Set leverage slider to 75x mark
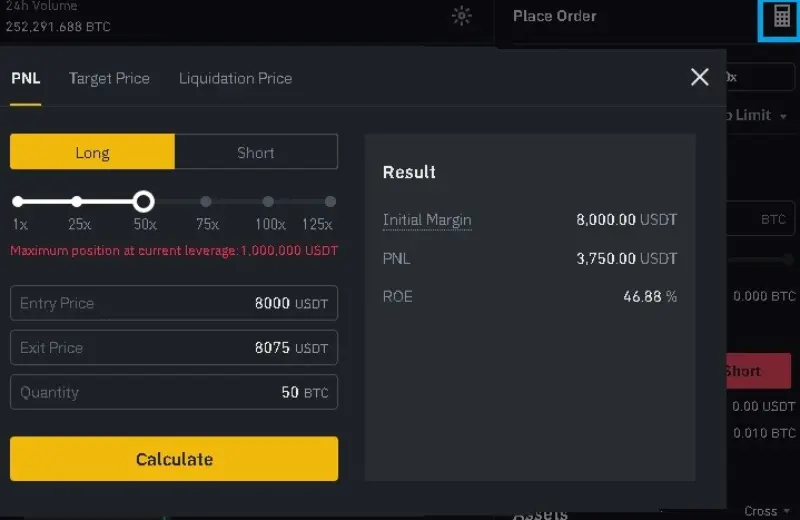This screenshot has width=800, height=520. (206, 202)
